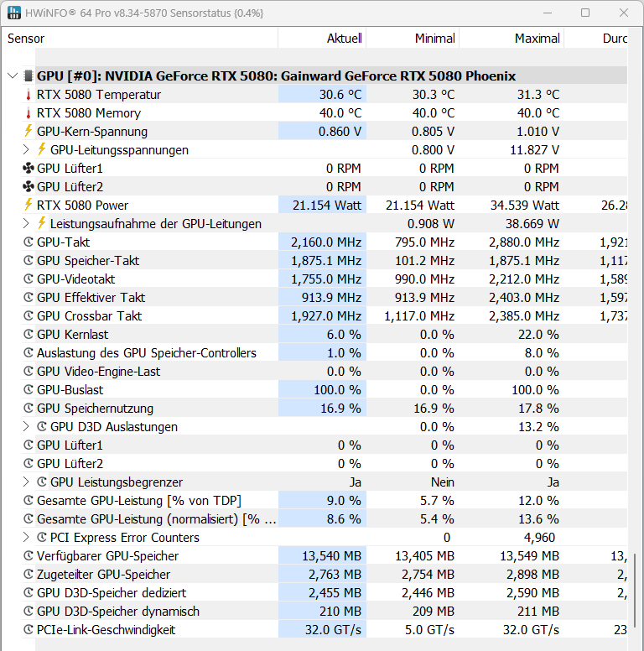The height and width of the screenshot is (651, 644).
Task: Click the Aktuell column header
Action: 322,39
